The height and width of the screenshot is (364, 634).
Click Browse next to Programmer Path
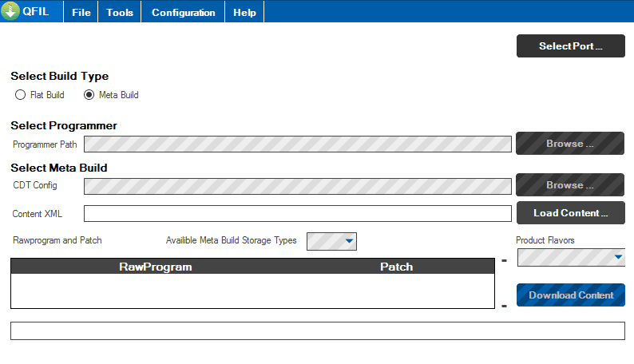pos(570,144)
